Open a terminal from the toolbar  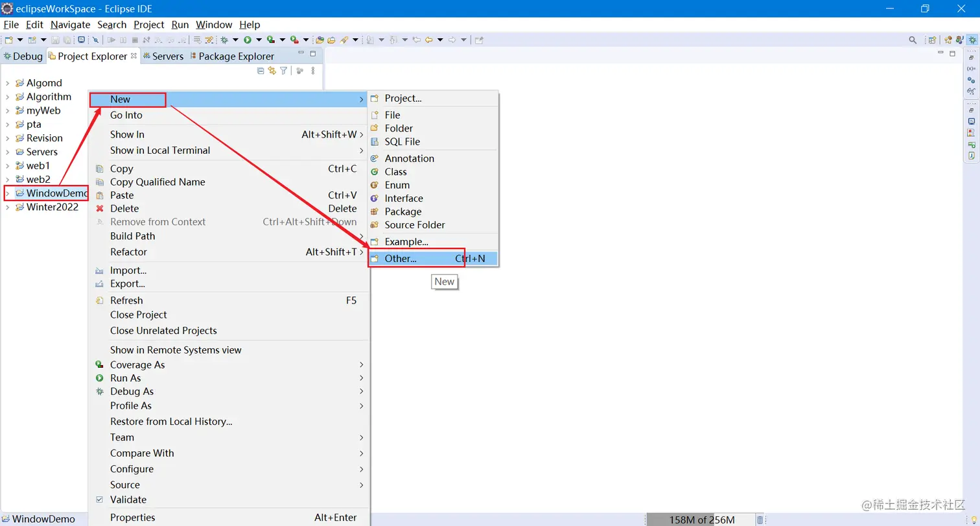tap(81, 40)
